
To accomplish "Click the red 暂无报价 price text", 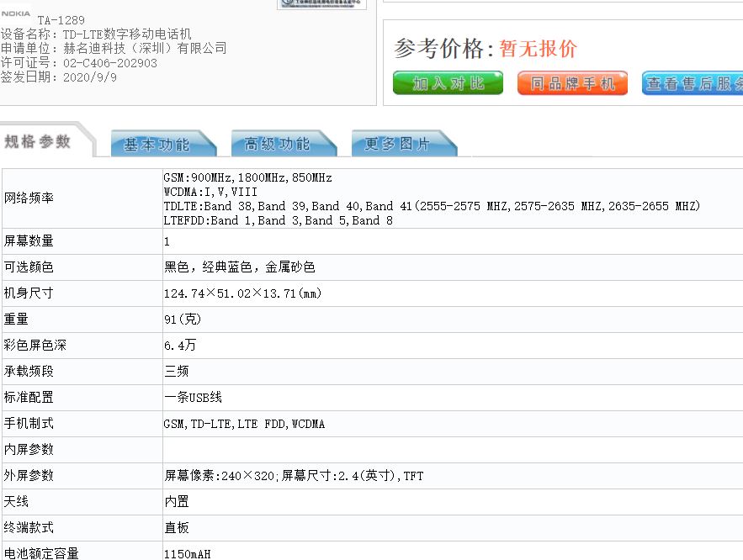I will click(539, 49).
